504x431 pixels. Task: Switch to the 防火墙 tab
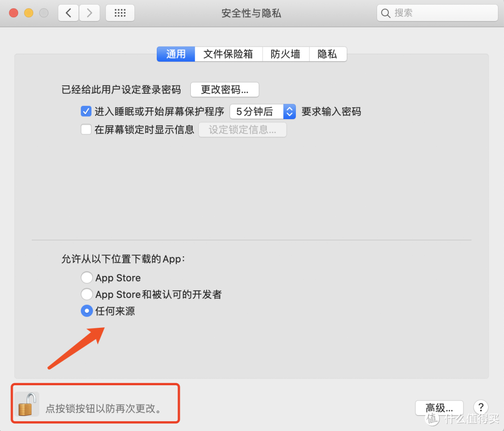(x=286, y=54)
